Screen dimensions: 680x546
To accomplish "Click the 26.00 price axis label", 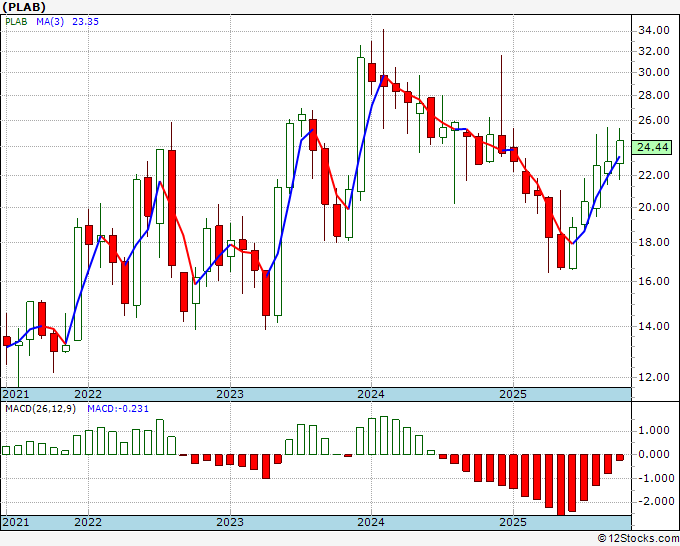I will (x=654, y=120).
